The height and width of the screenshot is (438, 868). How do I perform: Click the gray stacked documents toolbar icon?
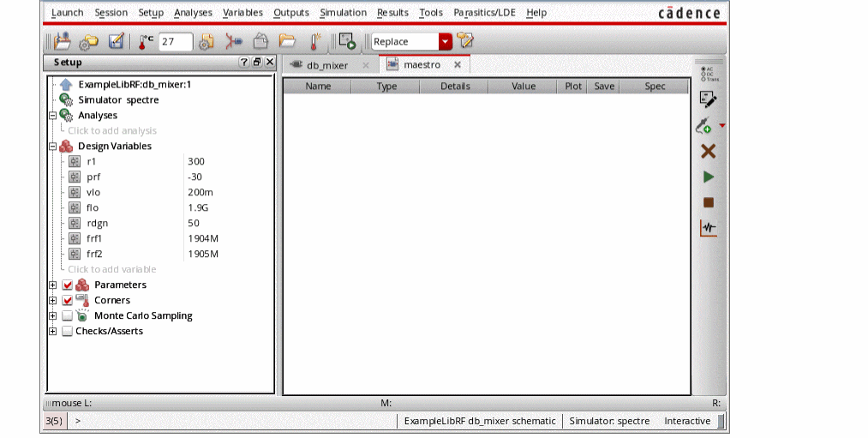[x=260, y=41]
